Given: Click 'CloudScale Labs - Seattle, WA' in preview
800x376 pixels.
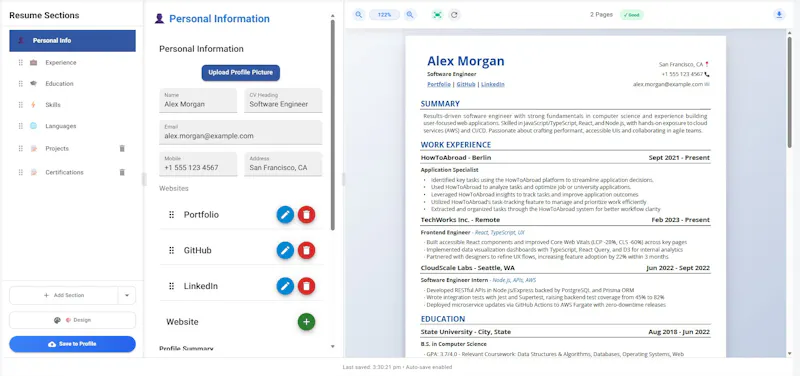Looking at the screenshot, I should [467, 268].
